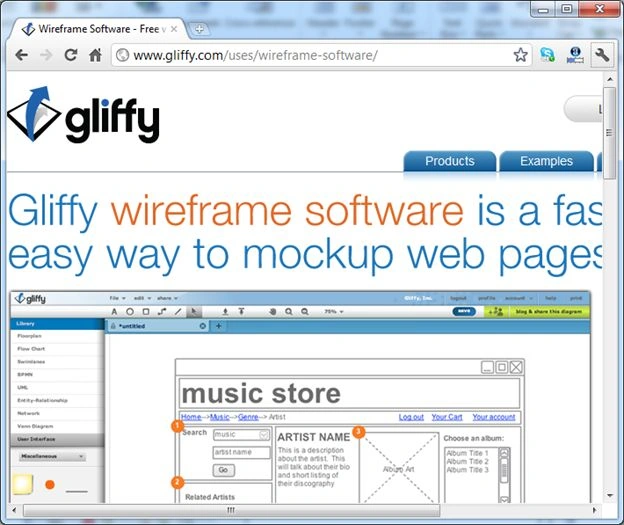
Task: Open the Swimlanes library
Action: tap(57, 362)
